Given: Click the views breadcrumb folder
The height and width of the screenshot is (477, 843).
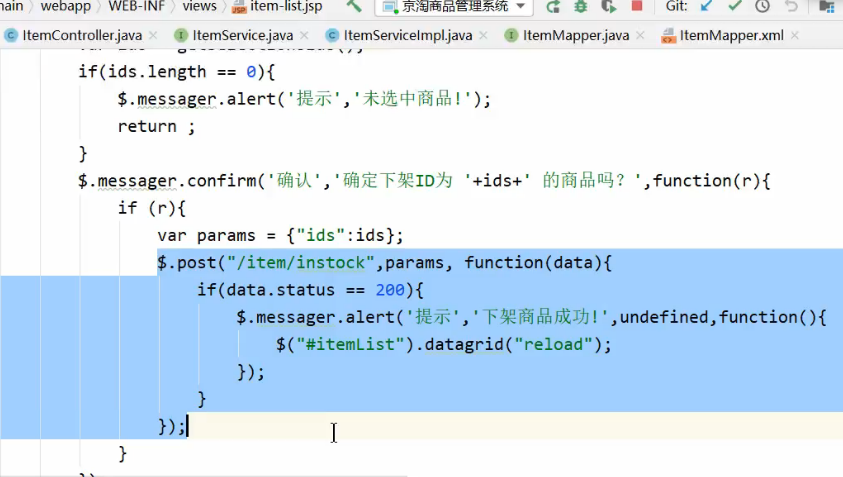Looking at the screenshot, I should pyautogui.click(x=199, y=6).
